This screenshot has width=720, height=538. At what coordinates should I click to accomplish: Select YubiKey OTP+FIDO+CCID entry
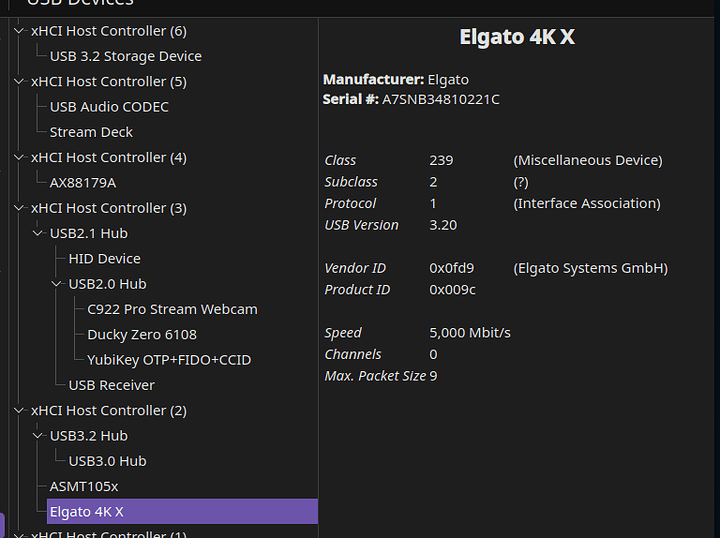click(169, 360)
